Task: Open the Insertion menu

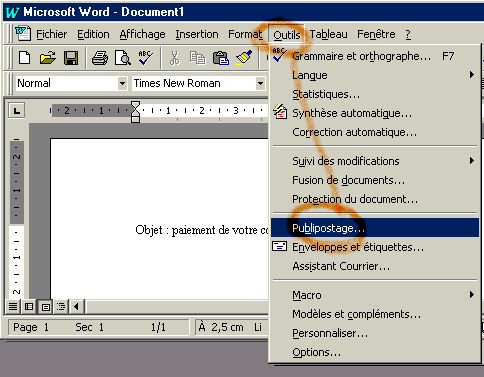Action: click(197, 34)
